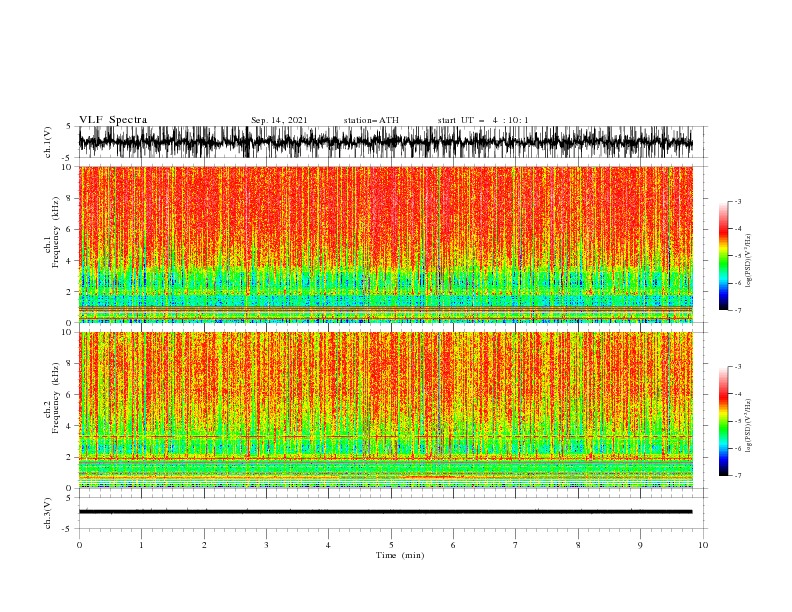This screenshot has height=612, width=792.
Task: Click the ch.2 spectrogram's 8 kHz tick label
Action: [70, 364]
